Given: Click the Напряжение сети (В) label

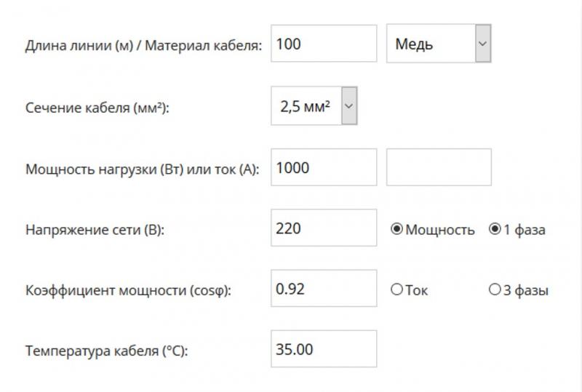Looking at the screenshot, I should (x=95, y=231).
